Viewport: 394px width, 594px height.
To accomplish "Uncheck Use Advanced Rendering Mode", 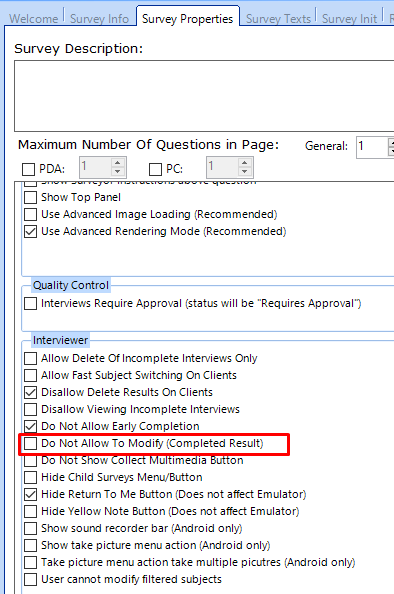I will click(31, 231).
